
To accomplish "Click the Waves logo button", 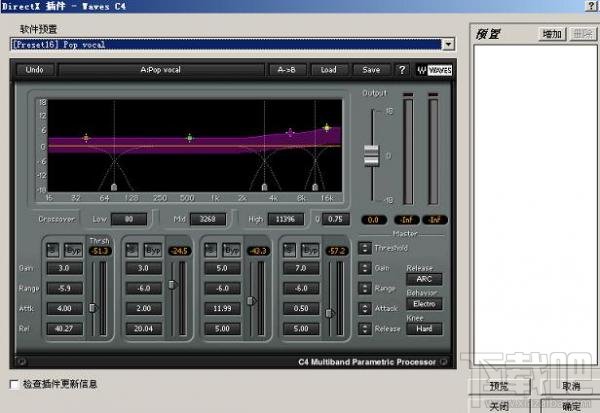I will click(x=434, y=70).
